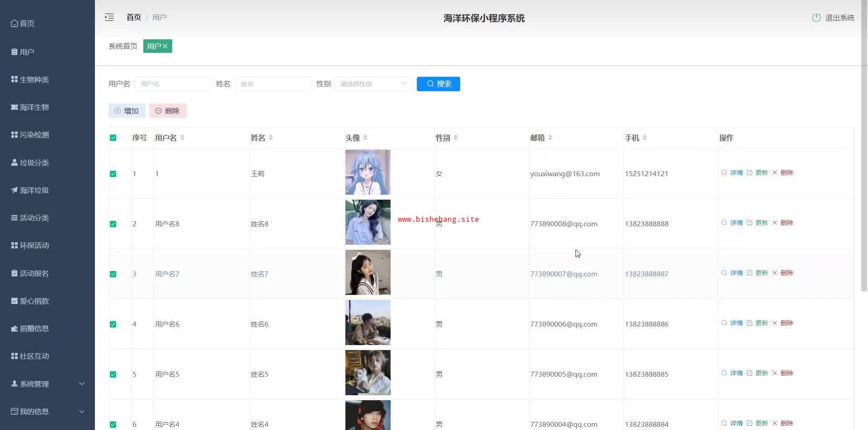Click the power icon to exit system
Screen dimensions: 868x430
point(816,18)
